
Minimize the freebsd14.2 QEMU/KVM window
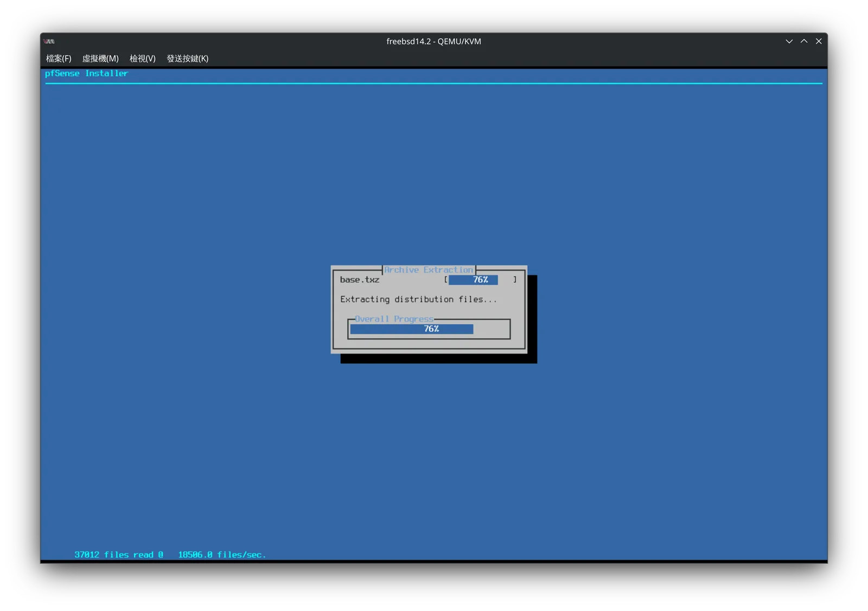click(x=789, y=41)
